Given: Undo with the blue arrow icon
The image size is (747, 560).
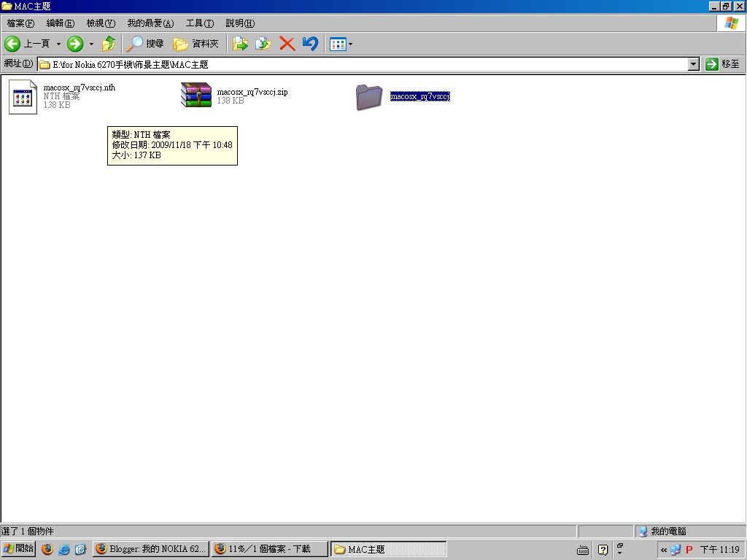Looking at the screenshot, I should click(x=310, y=44).
